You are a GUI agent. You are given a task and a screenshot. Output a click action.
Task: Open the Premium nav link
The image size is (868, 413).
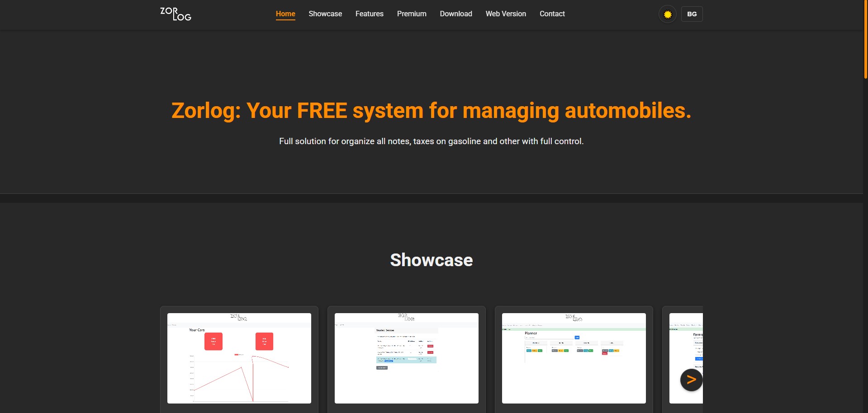[x=412, y=14]
